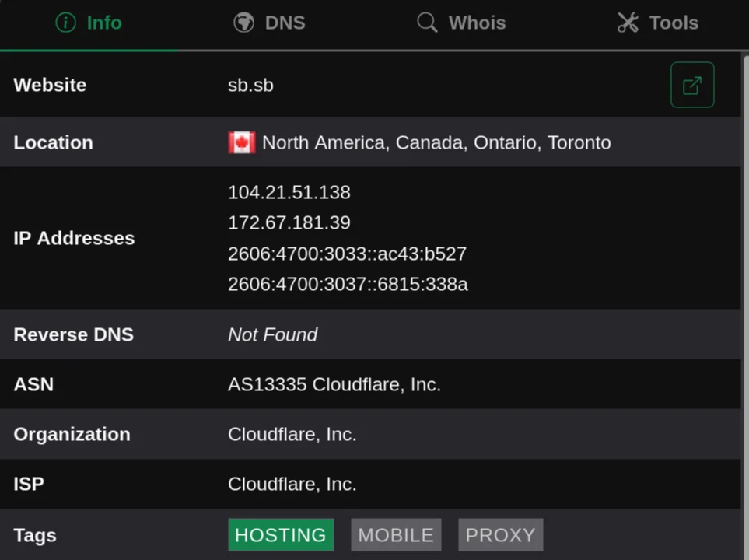Click IPv6 address 2606:4700:3037::6815:338a
The width and height of the screenshot is (749, 560).
tap(348, 285)
